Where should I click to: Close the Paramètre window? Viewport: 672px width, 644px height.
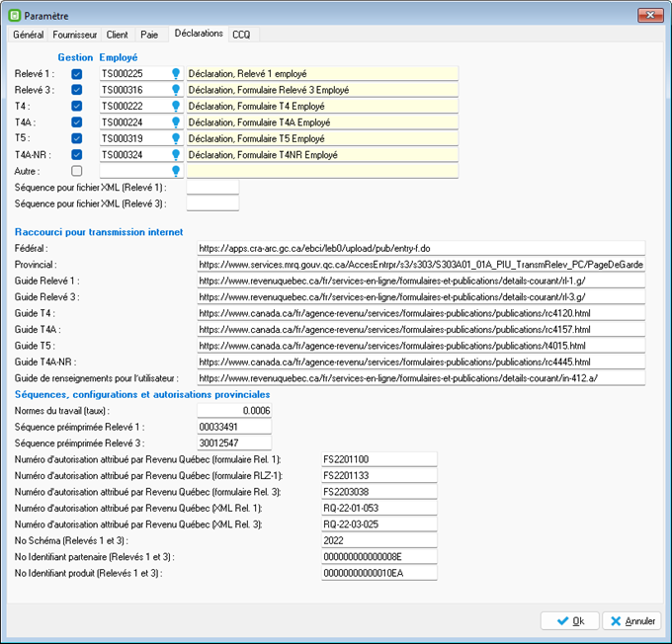[x=650, y=16]
